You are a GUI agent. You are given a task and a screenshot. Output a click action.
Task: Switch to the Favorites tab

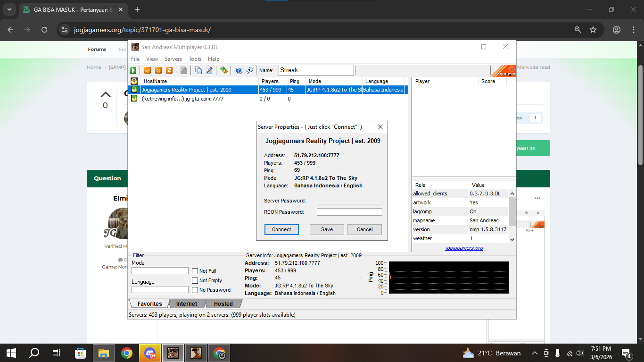(149, 304)
